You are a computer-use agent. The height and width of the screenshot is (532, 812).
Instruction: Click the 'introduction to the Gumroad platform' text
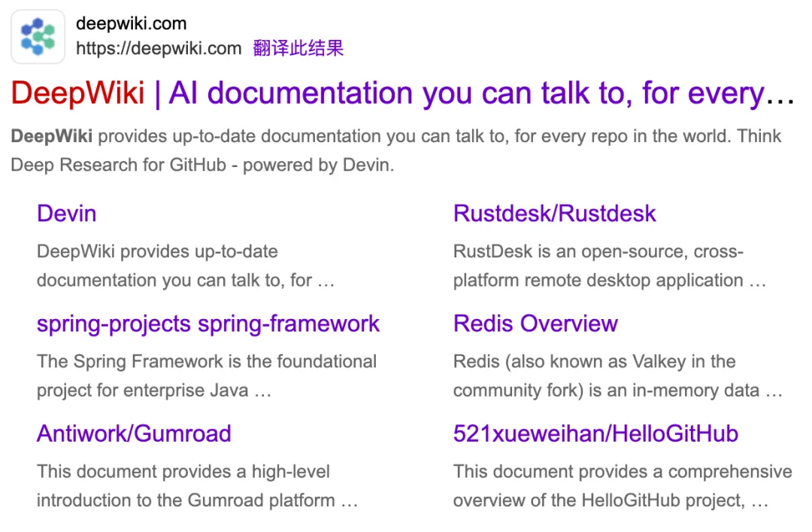click(x=197, y=500)
